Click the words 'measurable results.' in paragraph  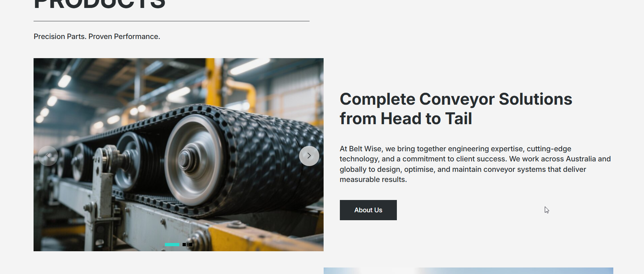(373, 179)
